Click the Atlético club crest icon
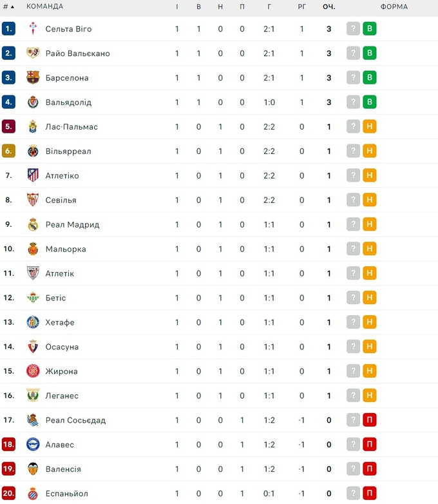The width and height of the screenshot is (438, 504). [x=33, y=176]
